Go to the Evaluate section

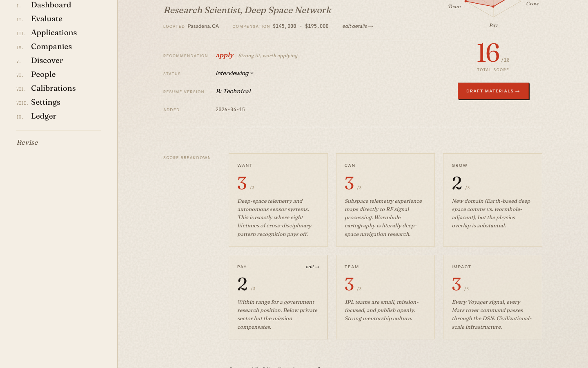coord(47,19)
